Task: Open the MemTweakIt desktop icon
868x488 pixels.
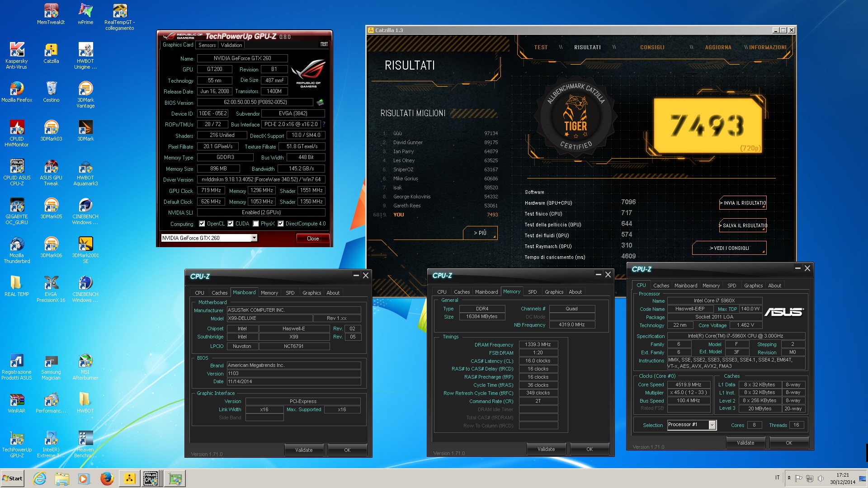Action: (51, 14)
